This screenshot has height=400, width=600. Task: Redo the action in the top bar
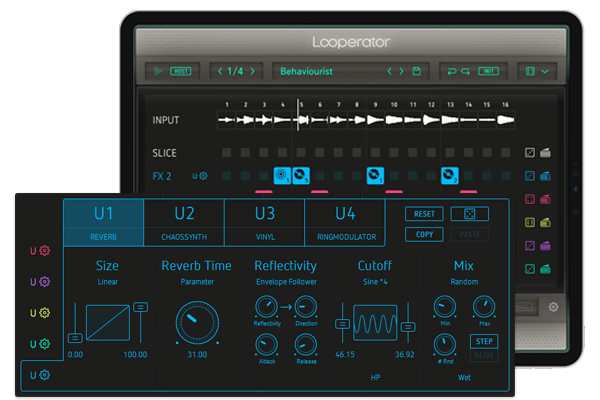[465, 71]
